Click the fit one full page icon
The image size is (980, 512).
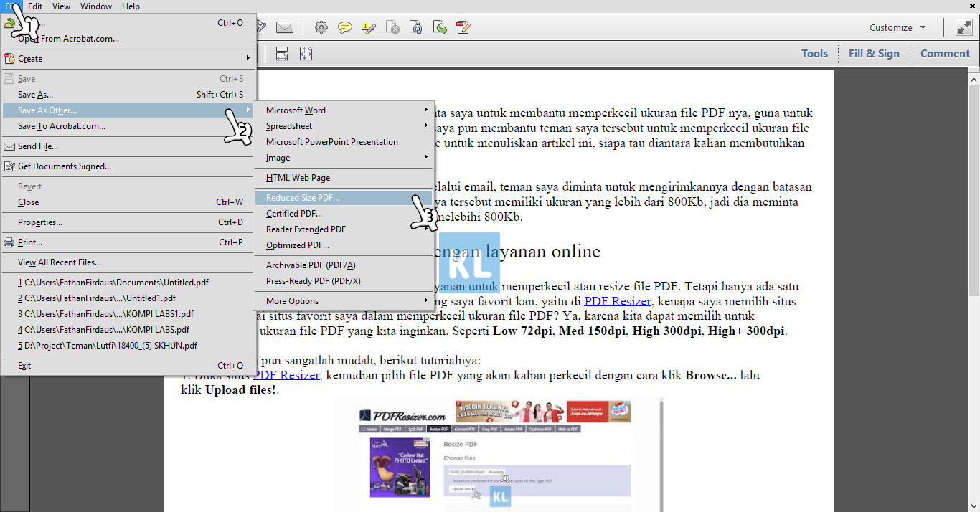306,54
